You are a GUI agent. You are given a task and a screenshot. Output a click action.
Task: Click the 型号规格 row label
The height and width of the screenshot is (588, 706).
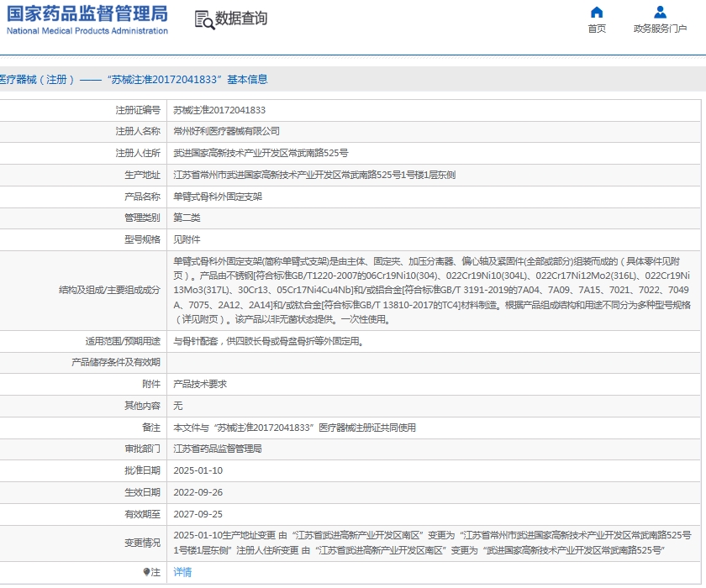(x=142, y=239)
